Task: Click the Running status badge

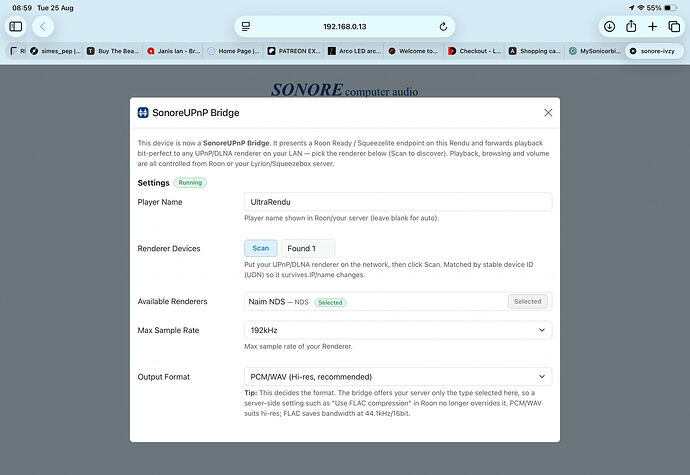Action: 190,183
